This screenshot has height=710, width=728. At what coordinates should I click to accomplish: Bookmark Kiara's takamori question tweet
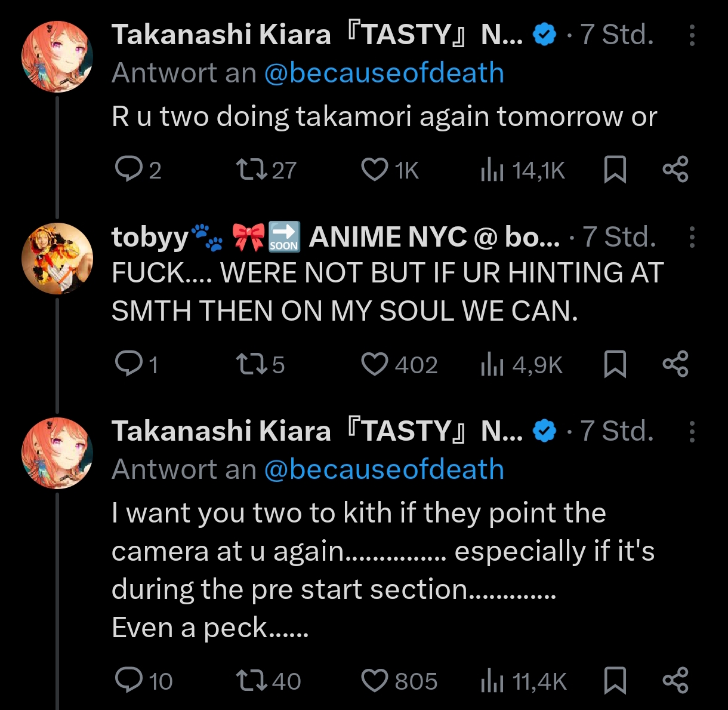click(x=615, y=170)
